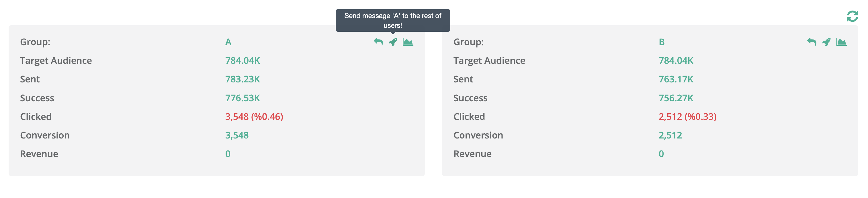Send message A via Group A's rocket icon
The image size is (868, 198).
click(x=393, y=42)
